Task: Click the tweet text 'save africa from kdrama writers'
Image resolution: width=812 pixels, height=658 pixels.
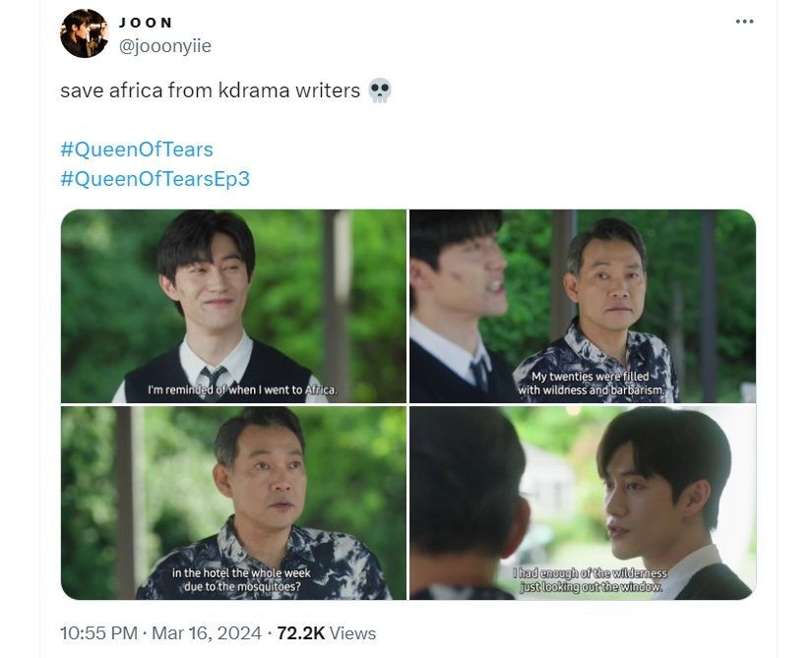Action: (x=211, y=90)
